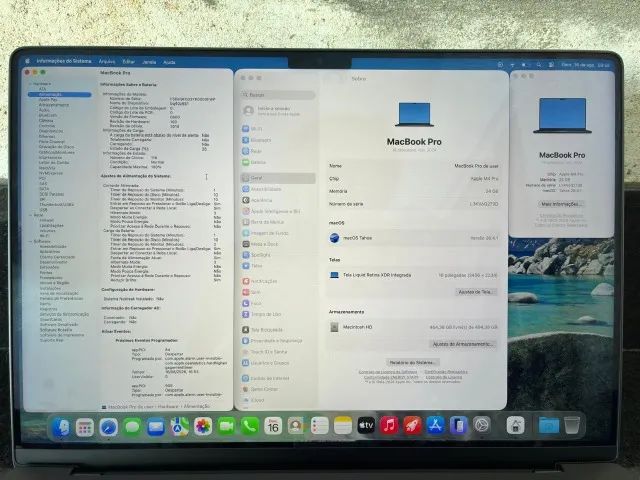Viewport: 640px width, 480px height.
Task: Open the Phone app in the Dock
Action: click(x=249, y=427)
